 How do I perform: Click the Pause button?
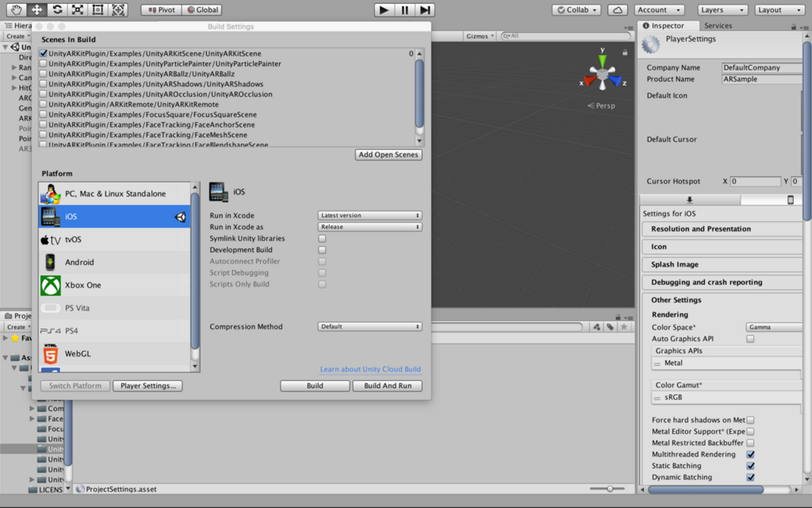pyautogui.click(x=404, y=10)
